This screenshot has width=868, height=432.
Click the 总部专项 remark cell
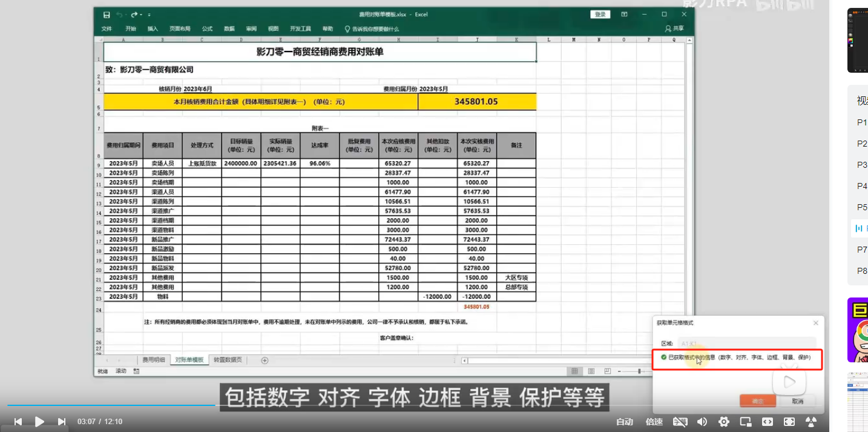[516, 287]
